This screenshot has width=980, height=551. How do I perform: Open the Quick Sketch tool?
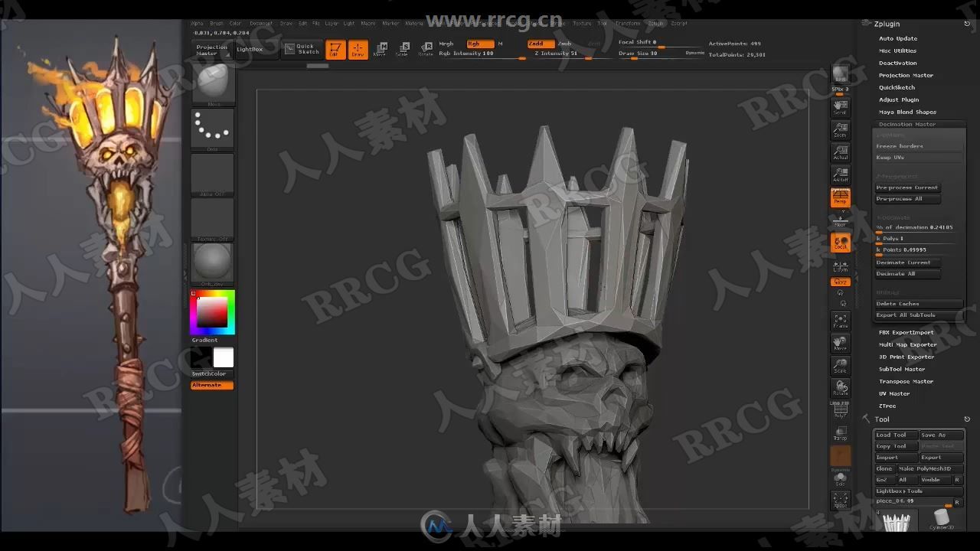click(x=302, y=49)
